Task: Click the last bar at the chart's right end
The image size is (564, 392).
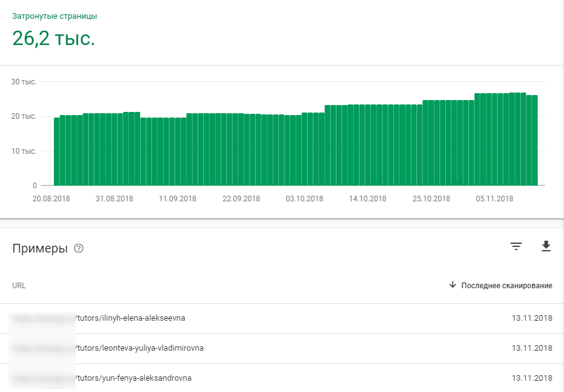Action: pyautogui.click(x=535, y=140)
